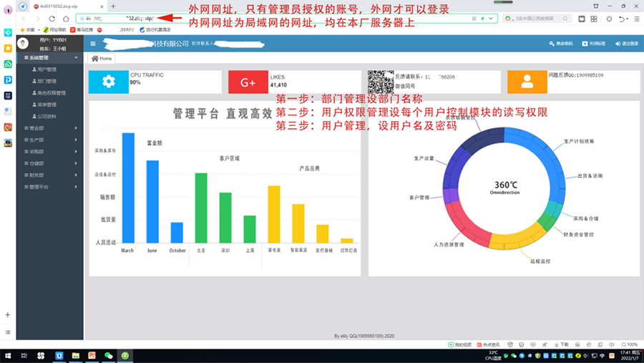Viewport: 644px width, 363px height.
Task: Open the new tab plus button
Action: [x=113, y=6]
